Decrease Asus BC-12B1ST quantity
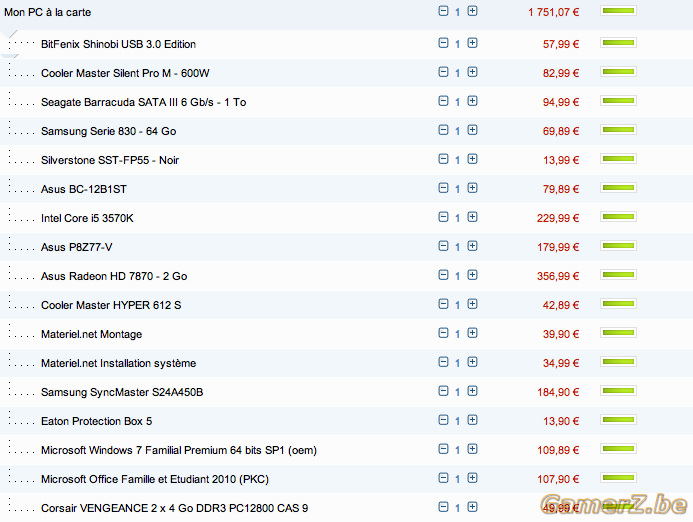693x522 pixels. coord(443,188)
